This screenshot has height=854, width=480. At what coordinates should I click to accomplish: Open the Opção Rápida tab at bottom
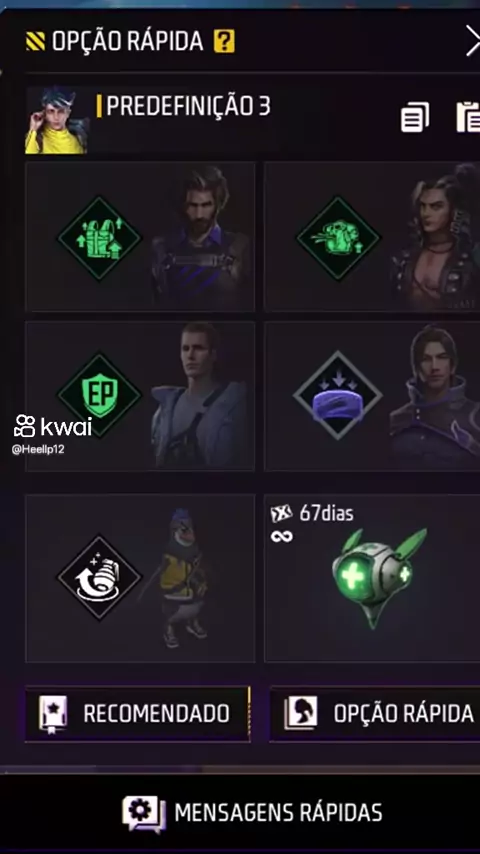tap(375, 713)
